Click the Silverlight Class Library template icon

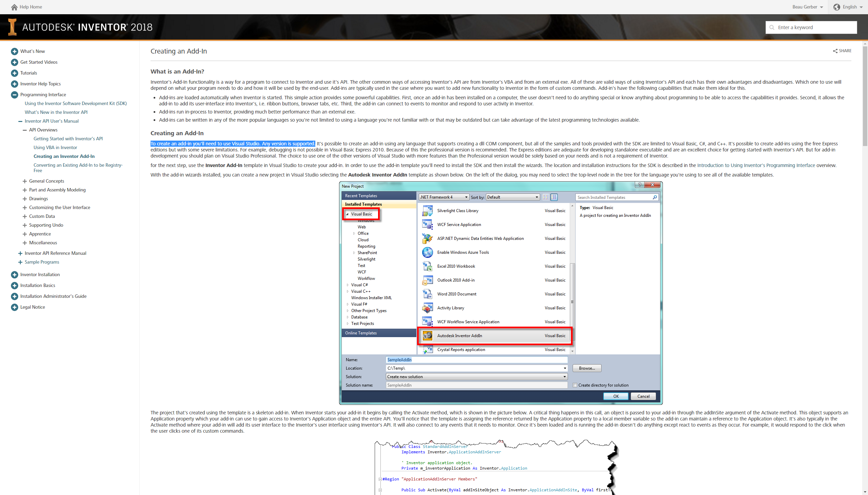(x=428, y=210)
